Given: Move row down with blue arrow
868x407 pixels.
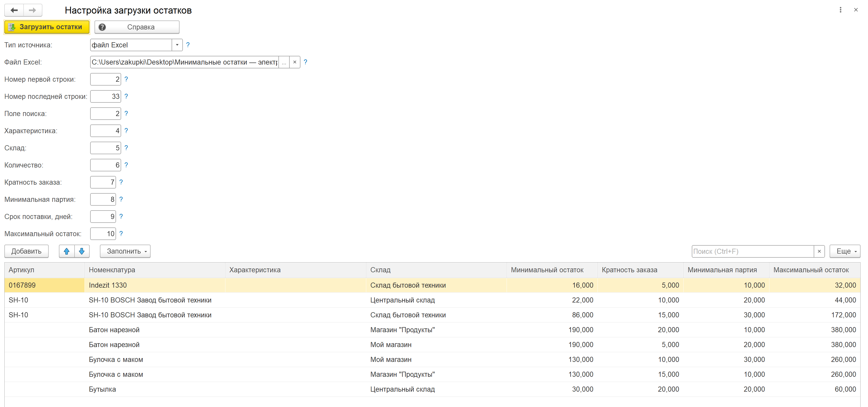Looking at the screenshot, I should [x=82, y=251].
